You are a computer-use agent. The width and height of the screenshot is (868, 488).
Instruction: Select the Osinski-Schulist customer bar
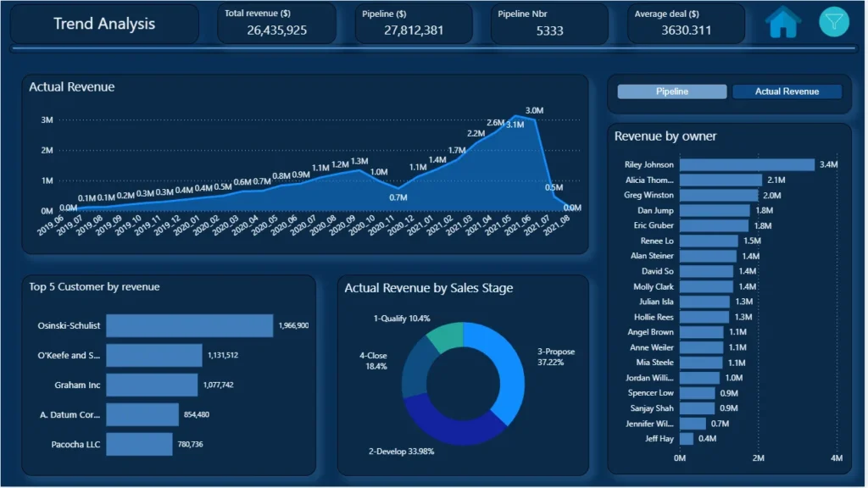189,325
